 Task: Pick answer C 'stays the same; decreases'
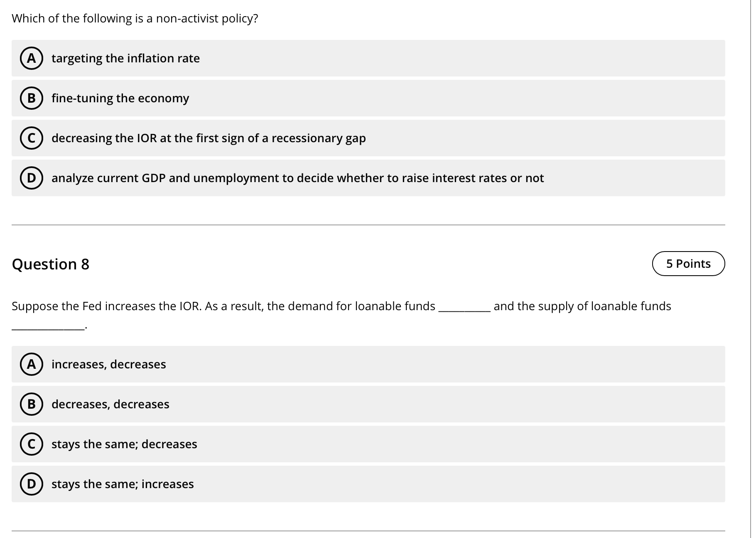tap(124, 444)
